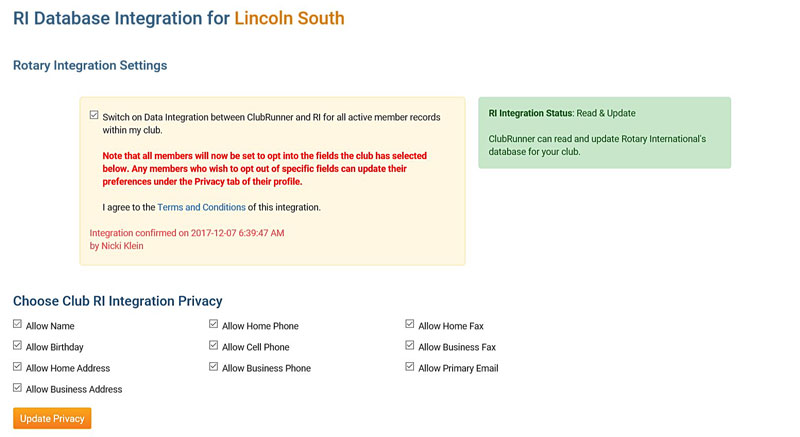Click the Integration confirmed timestamp text

[187, 232]
